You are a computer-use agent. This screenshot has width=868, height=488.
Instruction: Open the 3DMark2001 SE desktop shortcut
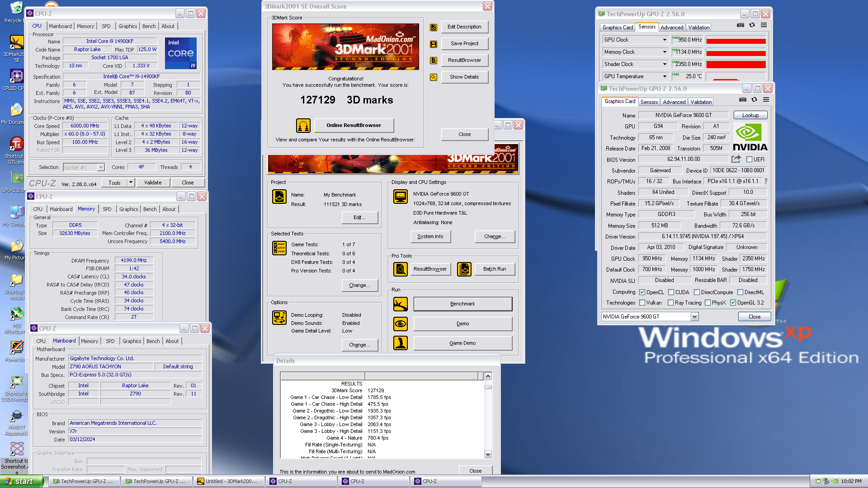point(16,49)
